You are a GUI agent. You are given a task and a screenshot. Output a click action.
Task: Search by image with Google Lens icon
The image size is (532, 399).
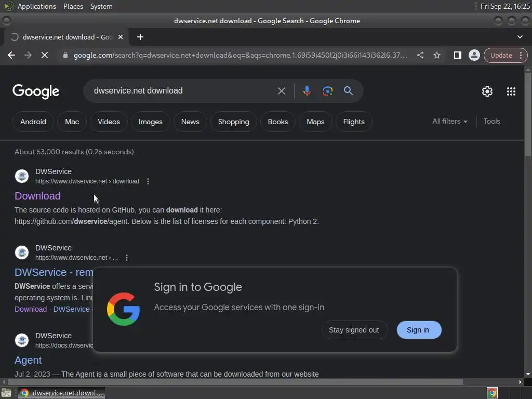[327, 91]
